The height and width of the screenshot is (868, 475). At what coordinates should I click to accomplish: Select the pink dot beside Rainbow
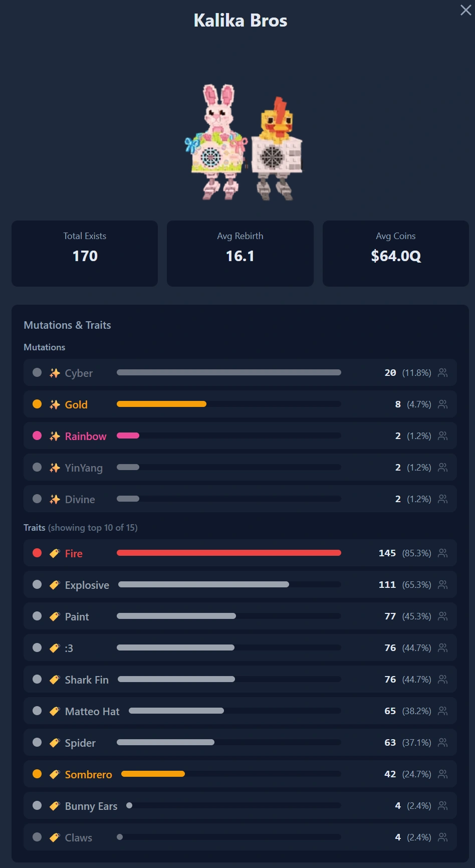coord(37,436)
